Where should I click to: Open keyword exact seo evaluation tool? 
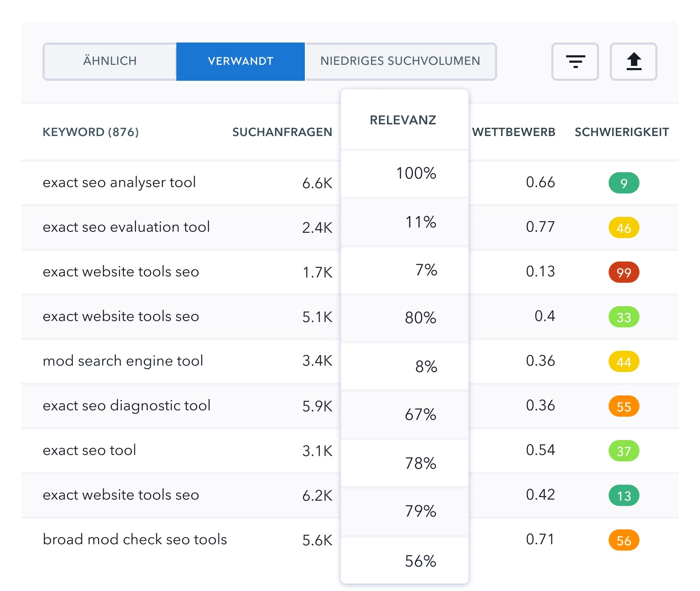point(126,227)
